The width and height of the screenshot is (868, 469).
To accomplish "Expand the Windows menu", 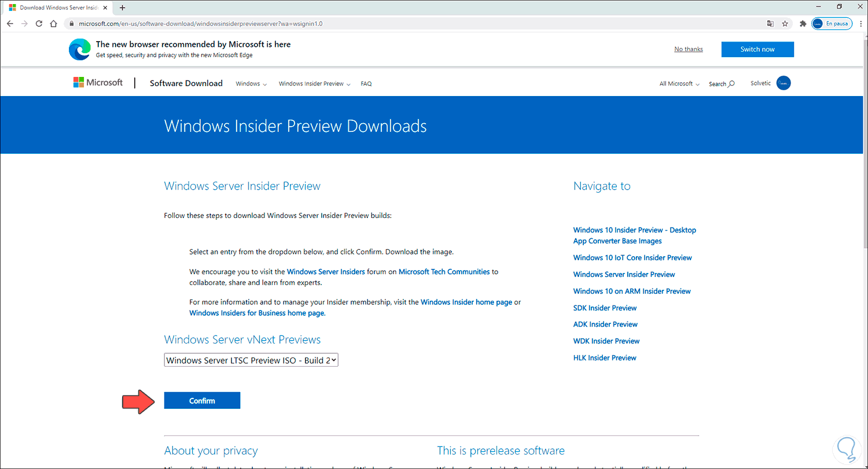I will (x=251, y=84).
